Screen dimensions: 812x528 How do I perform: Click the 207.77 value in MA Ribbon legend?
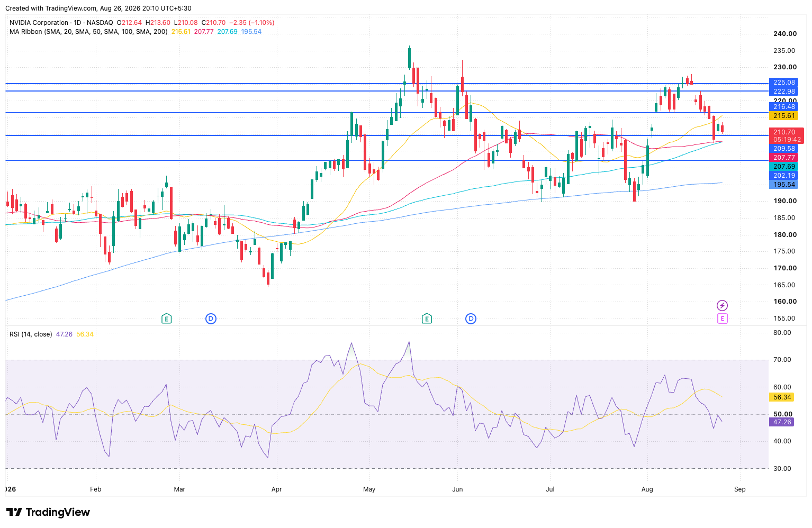(204, 32)
